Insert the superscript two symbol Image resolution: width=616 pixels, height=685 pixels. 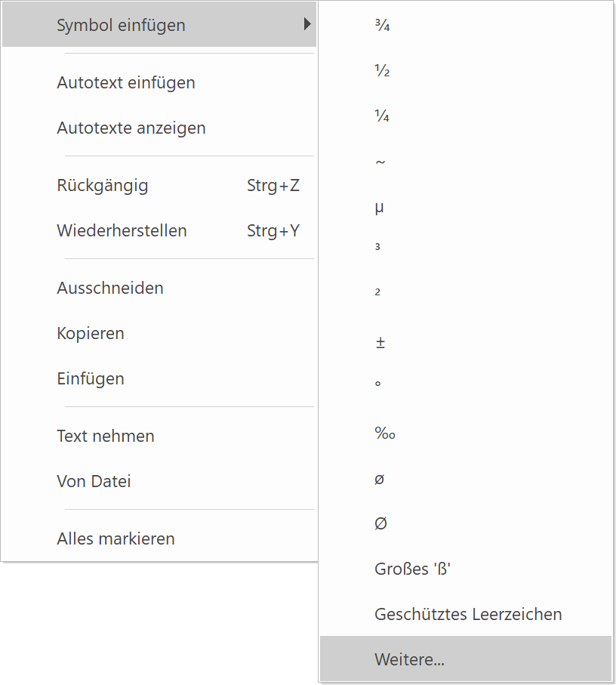coord(378,293)
